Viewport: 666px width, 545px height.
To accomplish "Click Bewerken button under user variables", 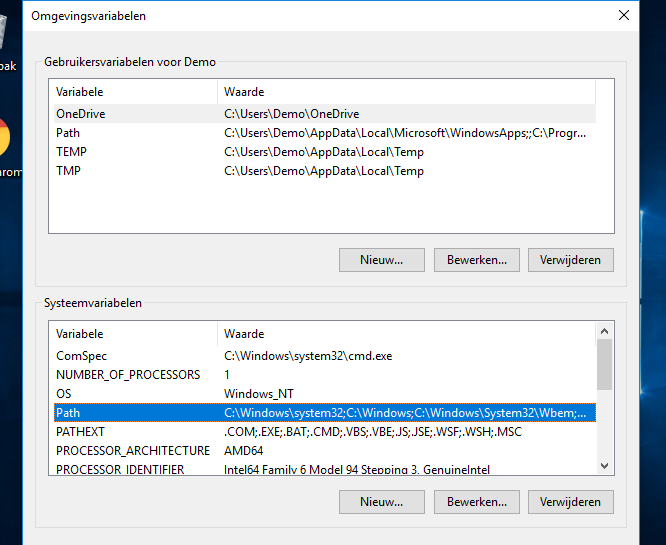I will tap(476, 260).
